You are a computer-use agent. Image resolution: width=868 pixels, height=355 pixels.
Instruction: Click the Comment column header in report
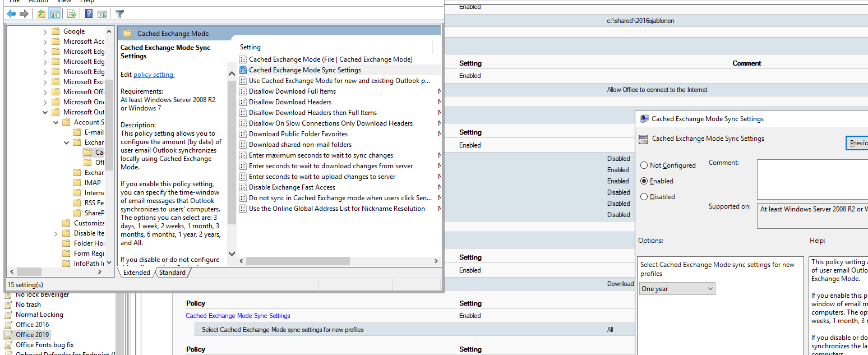pyautogui.click(x=746, y=63)
